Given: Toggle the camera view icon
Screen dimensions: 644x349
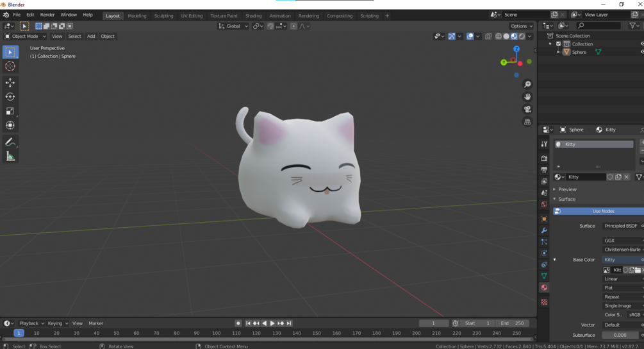Looking at the screenshot, I should click(x=527, y=109).
